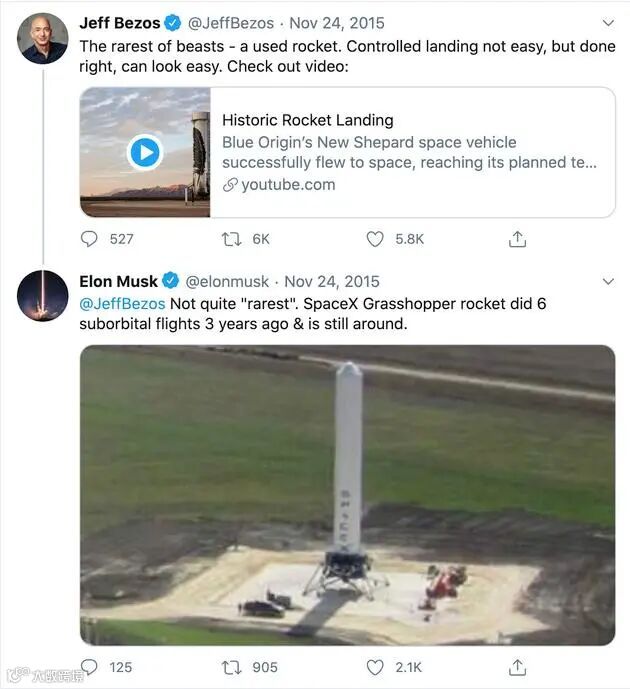Reply to Jeff Bezos's rocket tweet

pos(90,239)
